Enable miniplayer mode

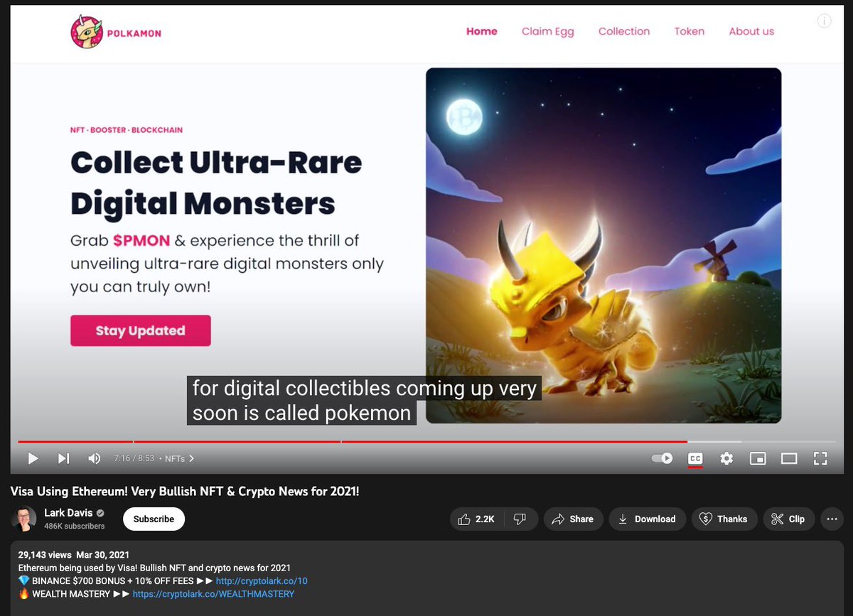point(758,458)
